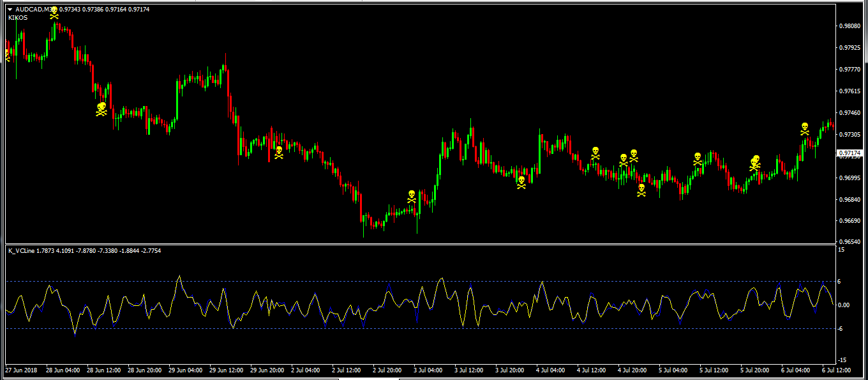The height and width of the screenshot is (380, 868).
Task: Click the skull marker overlapping the AUDCAD title
Action: [x=54, y=12]
